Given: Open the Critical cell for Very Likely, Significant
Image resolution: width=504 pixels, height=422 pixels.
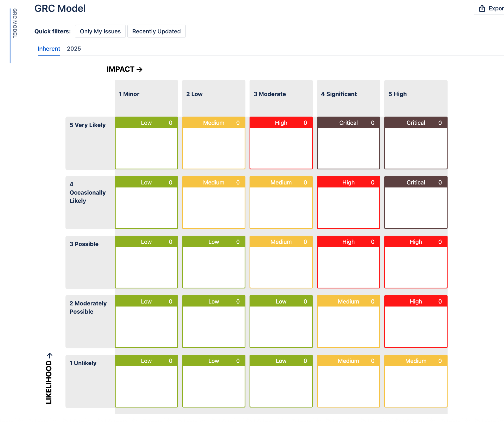Looking at the screenshot, I should click(x=348, y=143).
